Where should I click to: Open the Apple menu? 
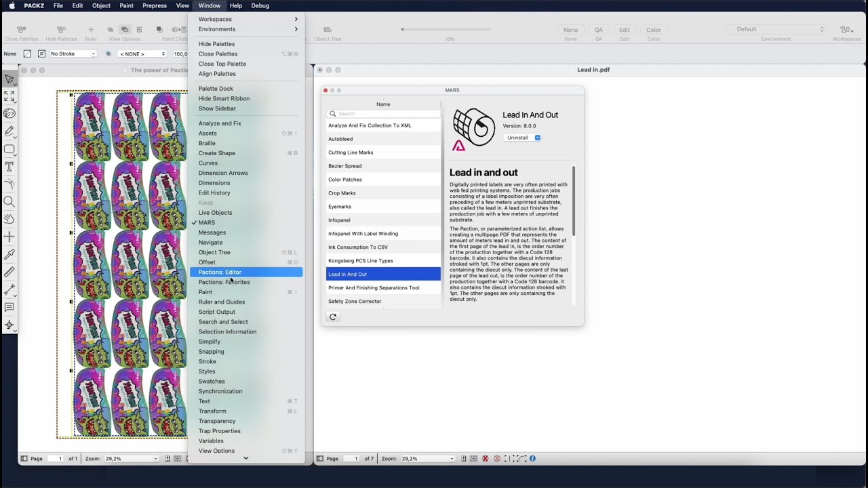(12, 5)
